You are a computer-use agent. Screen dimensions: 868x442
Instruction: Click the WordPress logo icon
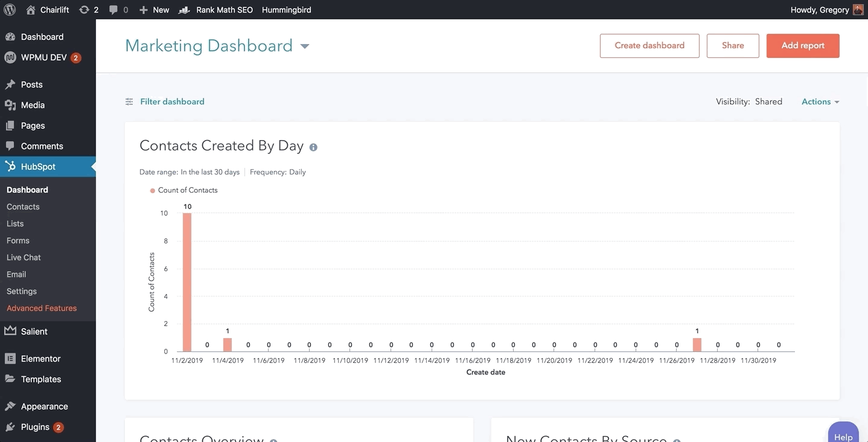10,10
